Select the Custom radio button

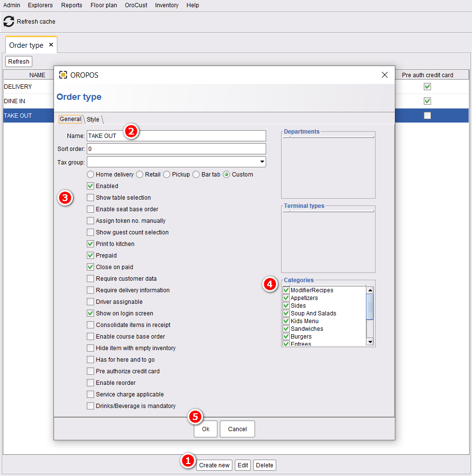tap(226, 175)
